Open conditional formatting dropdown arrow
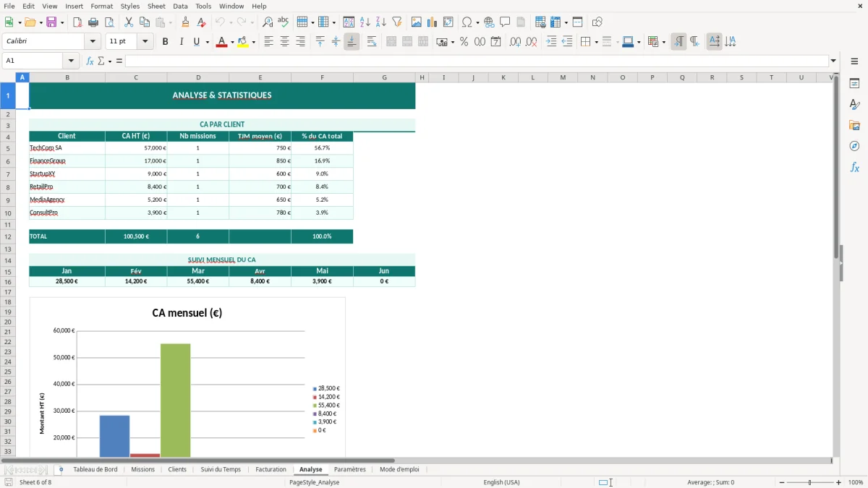 pyautogui.click(x=663, y=42)
